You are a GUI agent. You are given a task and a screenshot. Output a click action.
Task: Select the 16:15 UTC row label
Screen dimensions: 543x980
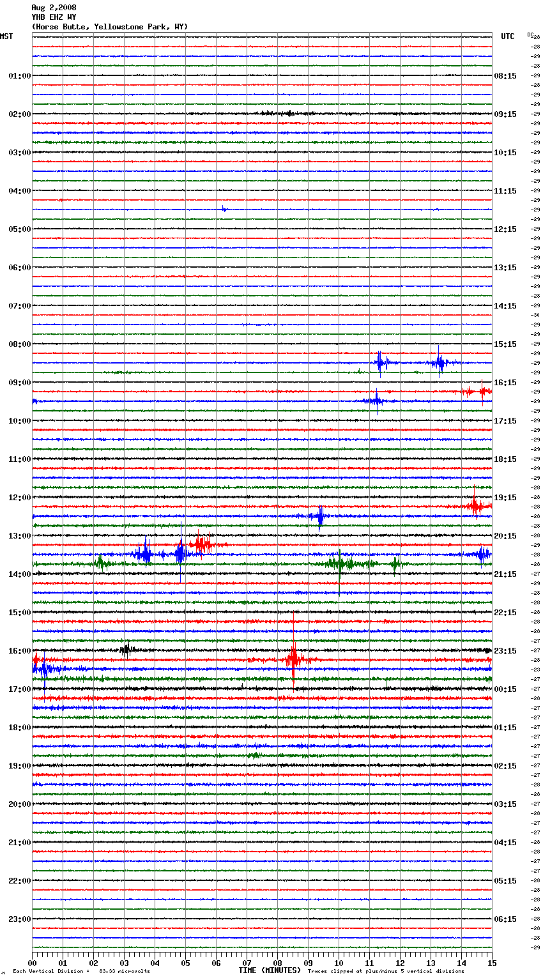[505, 383]
